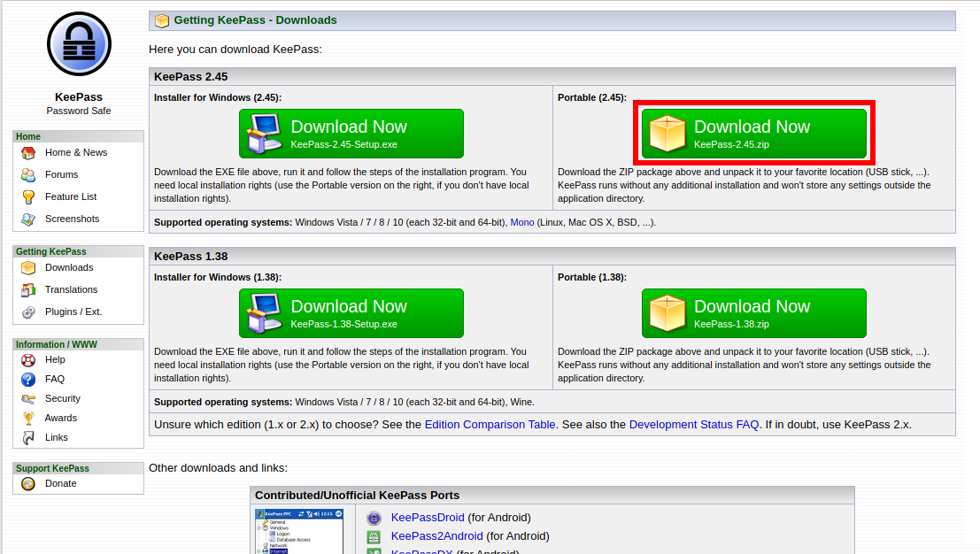Click the KeePass 2.45 section heading

click(x=190, y=77)
